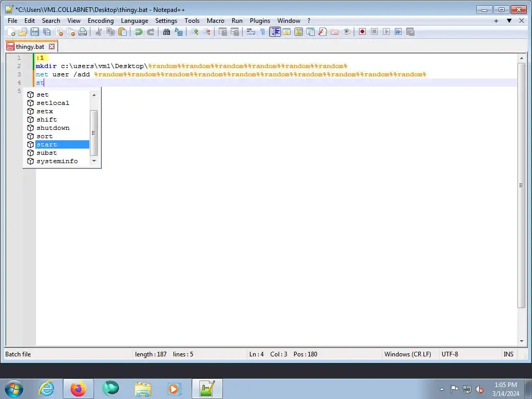Viewport: 532px width, 399px height.
Task: Open the tab list dropdown triangle
Action: (x=509, y=21)
